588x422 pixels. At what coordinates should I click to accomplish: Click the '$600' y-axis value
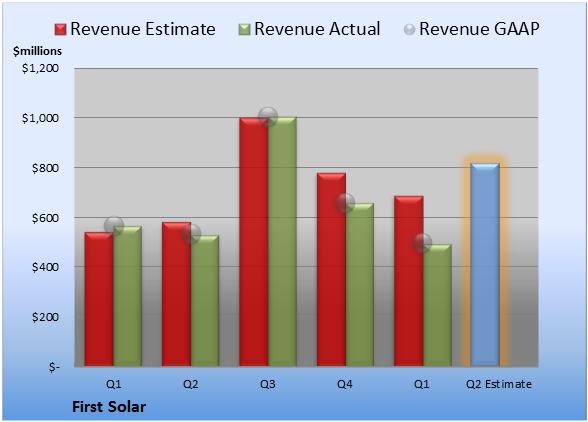point(45,218)
